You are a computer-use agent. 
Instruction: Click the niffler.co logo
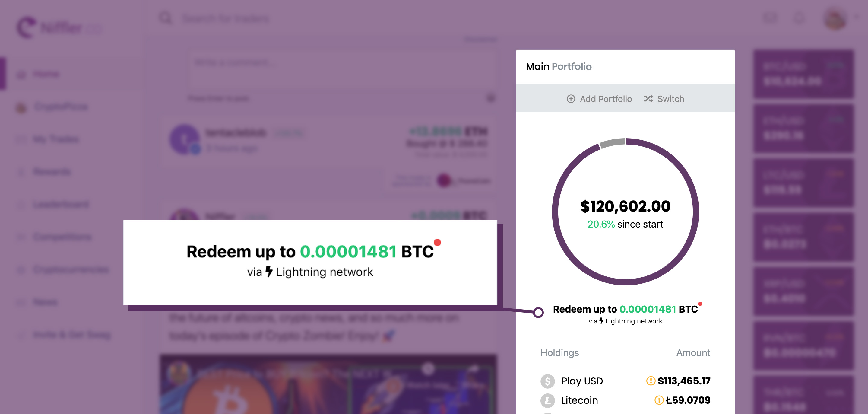coord(59,28)
